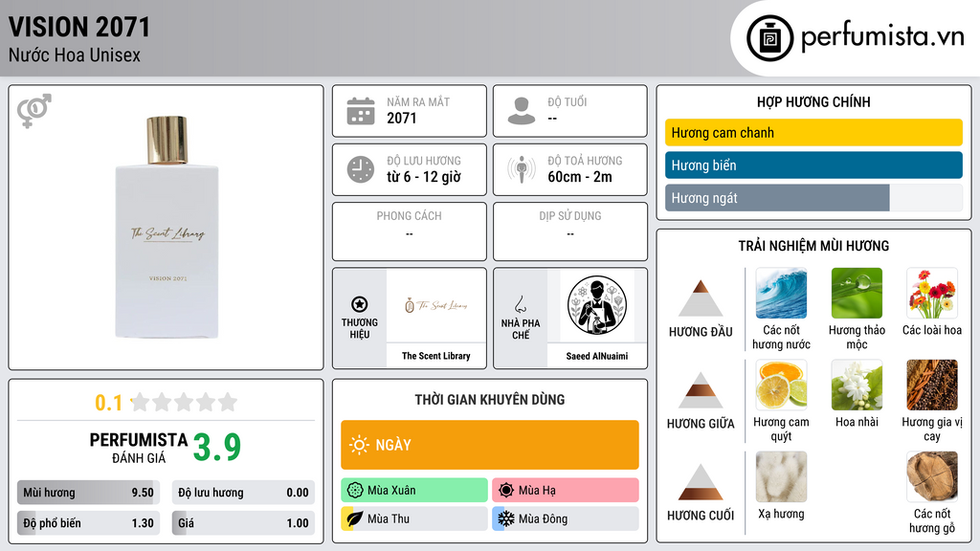
Task: Click the person silhouette icon for Độ tuổi
Action: pyautogui.click(x=522, y=111)
